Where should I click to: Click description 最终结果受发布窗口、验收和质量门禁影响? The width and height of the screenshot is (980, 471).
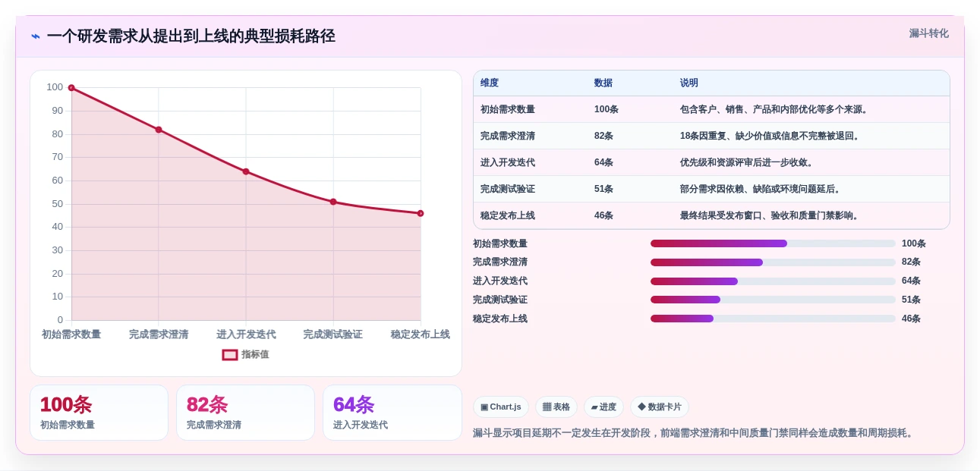pos(770,215)
